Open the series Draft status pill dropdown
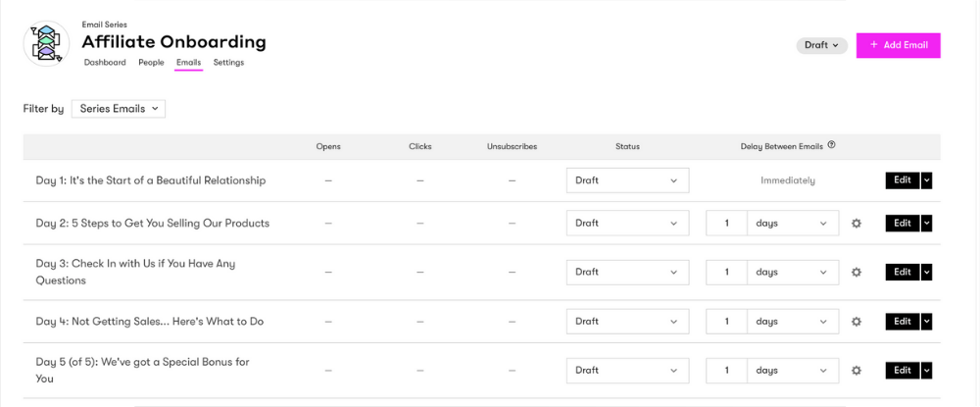Image resolution: width=980 pixels, height=407 pixels. 821,45
